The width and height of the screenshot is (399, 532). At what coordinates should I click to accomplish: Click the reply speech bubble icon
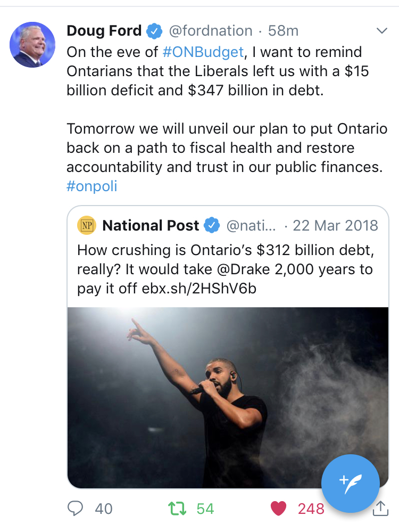point(76,509)
